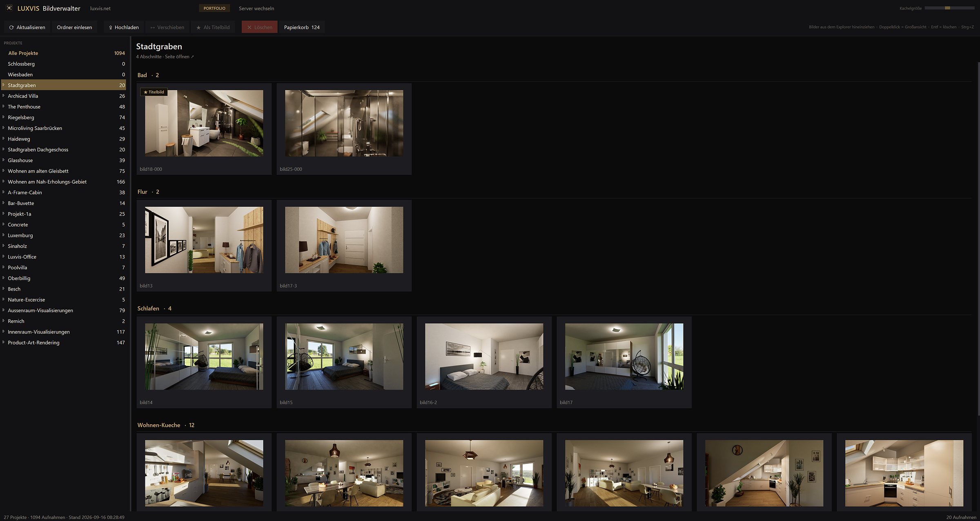The width and height of the screenshot is (980, 521).
Task: Click the LUXVIS logo icon
Action: (x=9, y=8)
